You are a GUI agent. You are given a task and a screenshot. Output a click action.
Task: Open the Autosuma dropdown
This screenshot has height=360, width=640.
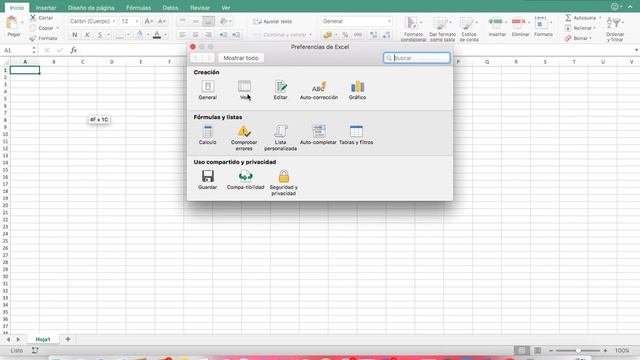tap(600, 18)
